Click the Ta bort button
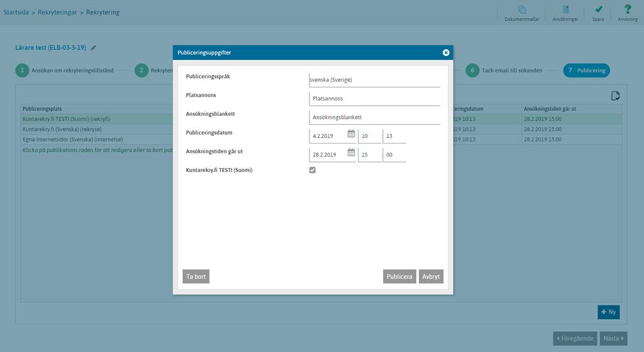The width and height of the screenshot is (644, 352). click(196, 276)
